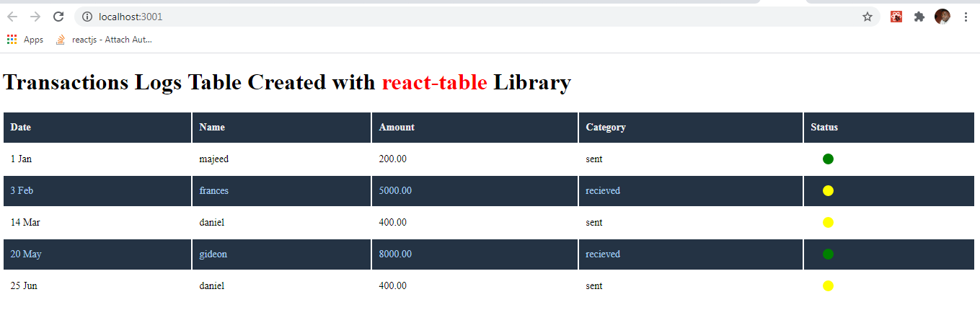Click the name "majeed"
980x328 pixels.
tap(213, 159)
